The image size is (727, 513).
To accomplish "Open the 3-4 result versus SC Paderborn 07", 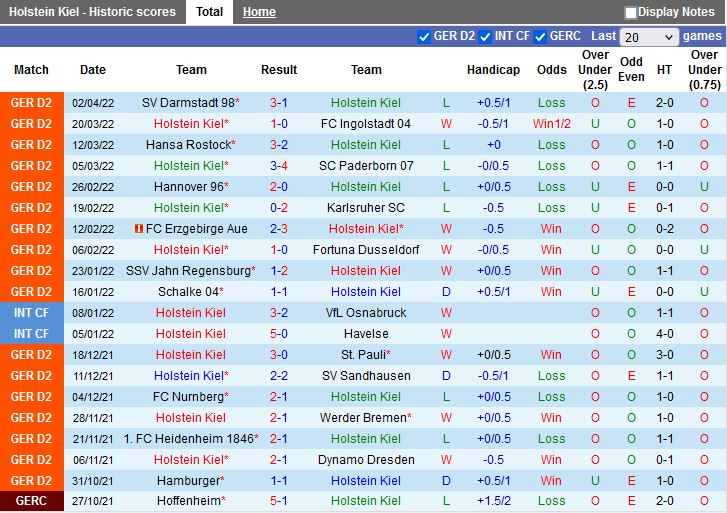I will [x=279, y=166].
